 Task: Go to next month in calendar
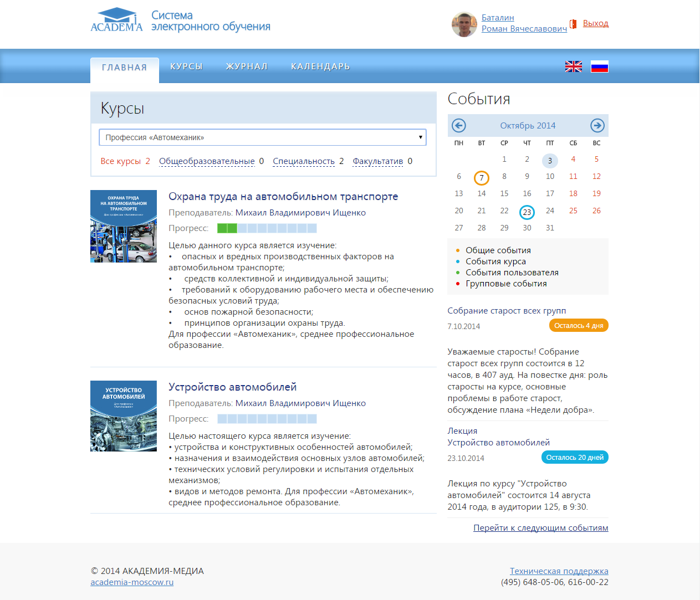point(597,126)
